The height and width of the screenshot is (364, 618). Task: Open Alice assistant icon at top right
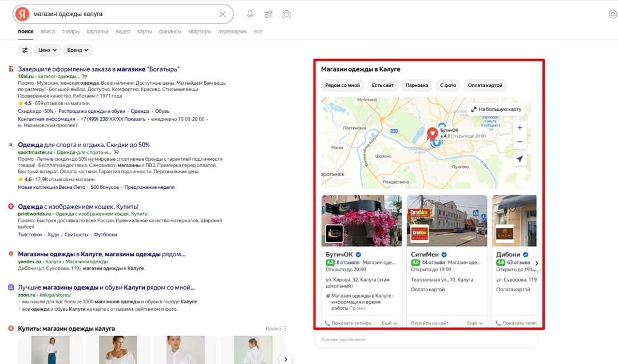click(x=613, y=14)
